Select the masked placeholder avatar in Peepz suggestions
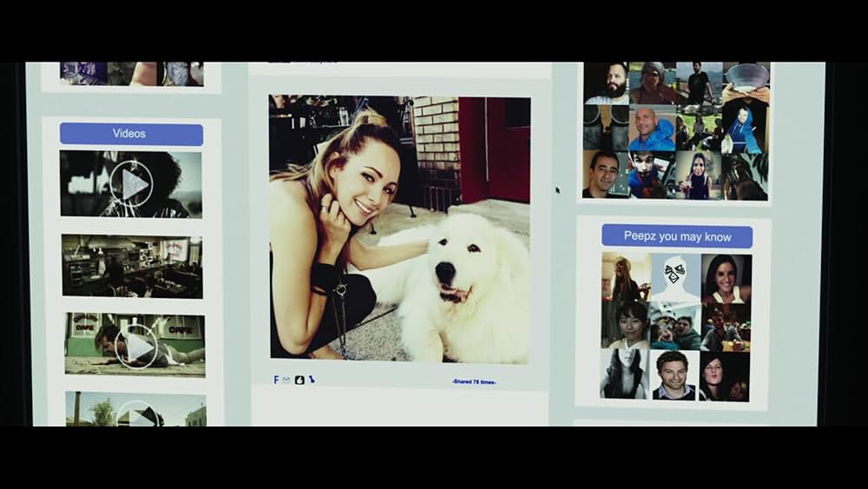Viewport: 868px width, 489px height. pyautogui.click(x=675, y=277)
